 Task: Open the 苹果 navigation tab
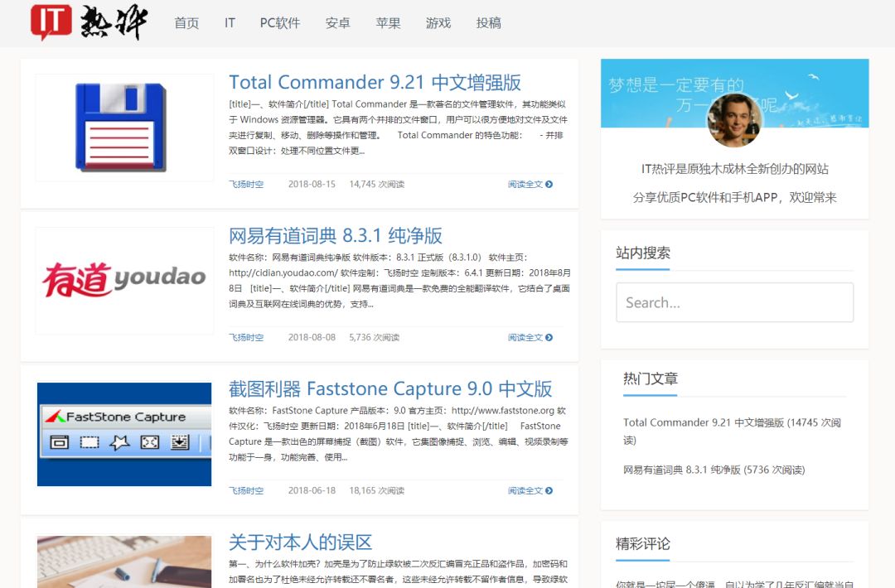coord(389,23)
